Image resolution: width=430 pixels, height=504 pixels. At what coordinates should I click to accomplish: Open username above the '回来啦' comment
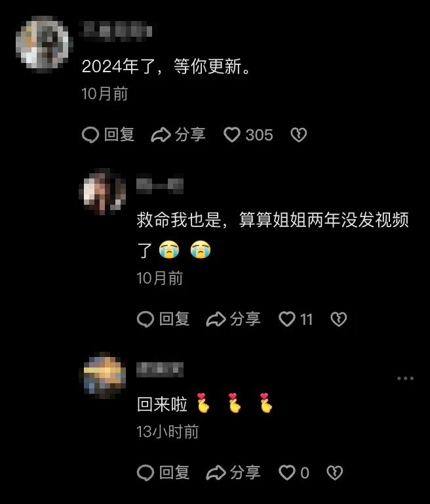[160, 369]
